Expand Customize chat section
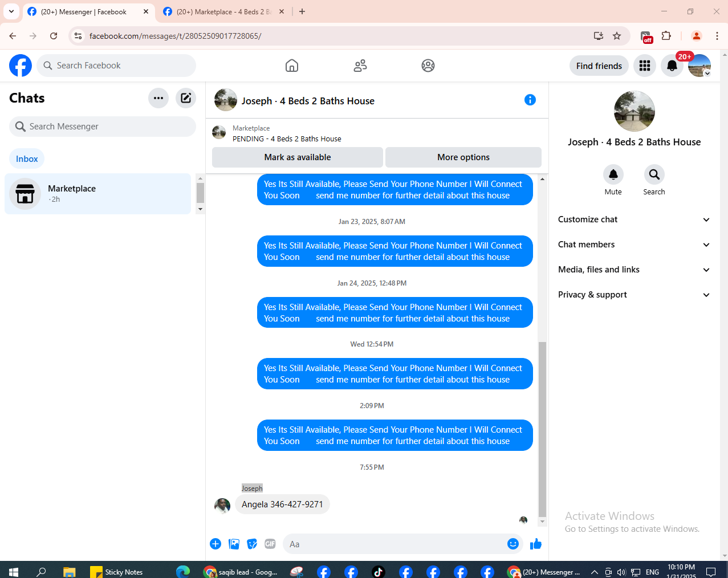Image resolution: width=728 pixels, height=578 pixels. click(634, 219)
